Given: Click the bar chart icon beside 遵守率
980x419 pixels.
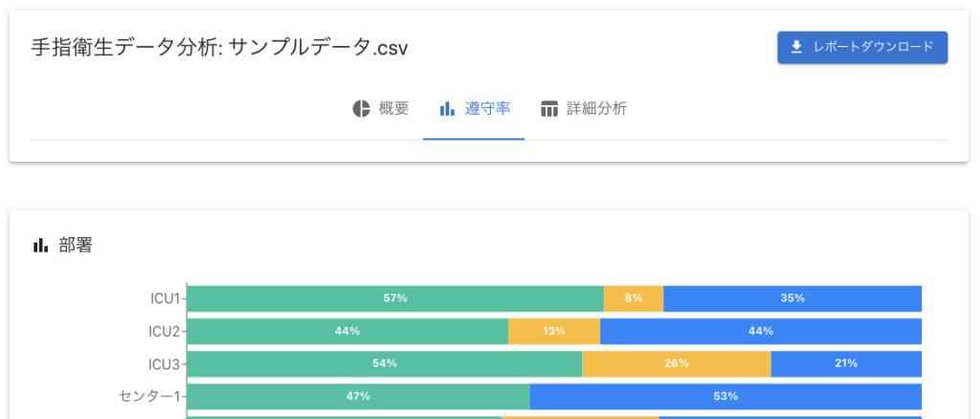Looking at the screenshot, I should [x=447, y=108].
